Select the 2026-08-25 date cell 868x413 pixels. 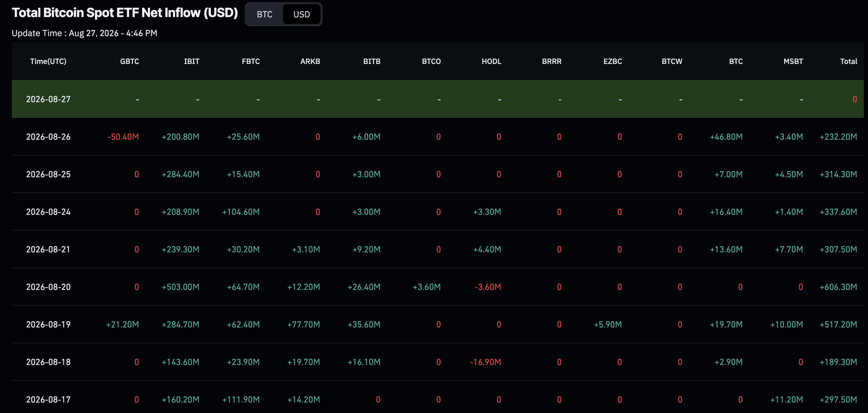click(48, 175)
